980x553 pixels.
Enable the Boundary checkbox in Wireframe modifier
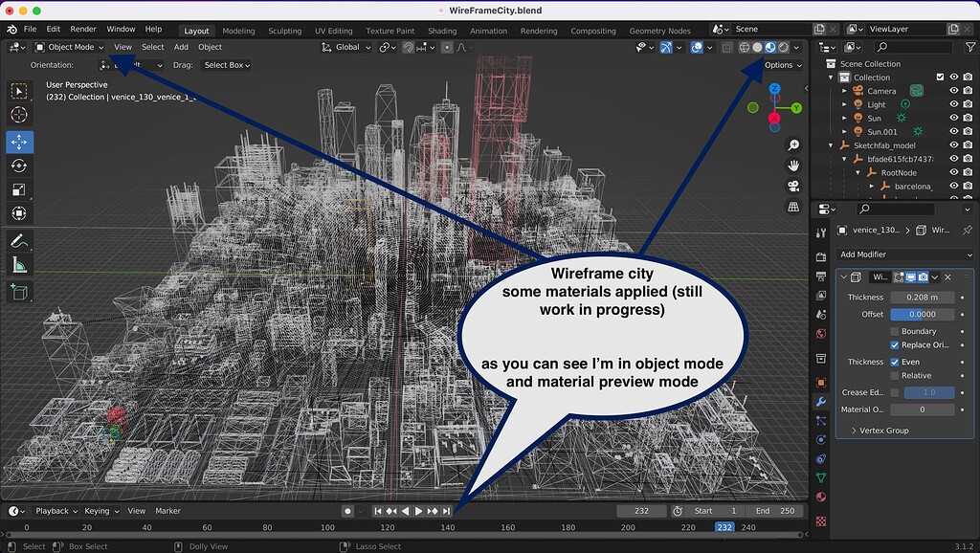click(894, 331)
